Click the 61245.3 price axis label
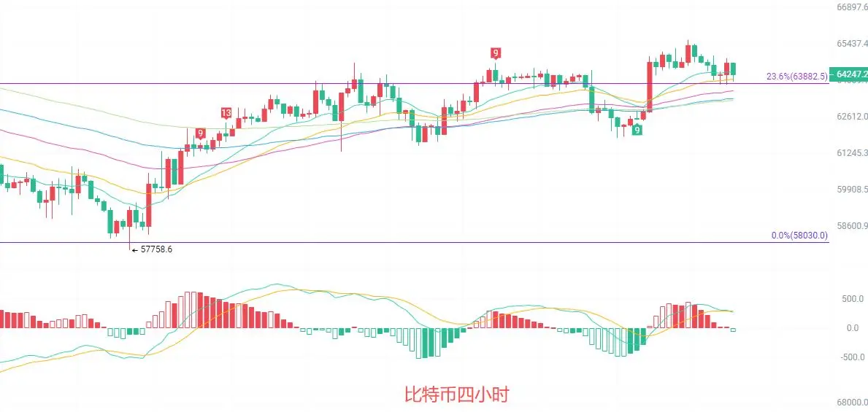This screenshot has height=412, width=868. click(852, 153)
